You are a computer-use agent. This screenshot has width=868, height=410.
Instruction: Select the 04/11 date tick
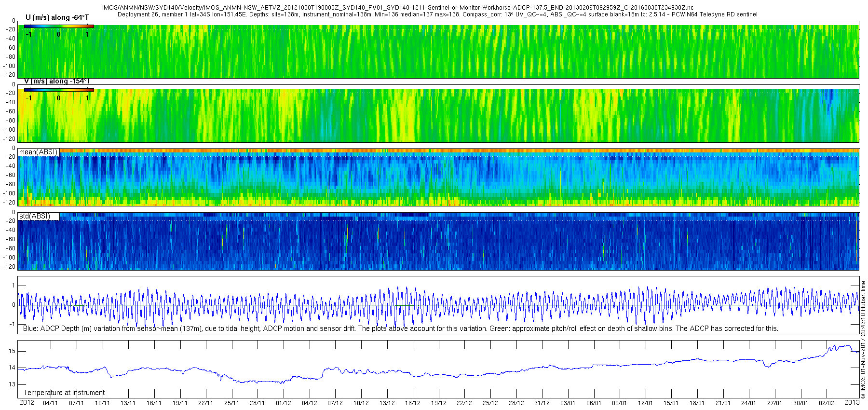coord(50,403)
